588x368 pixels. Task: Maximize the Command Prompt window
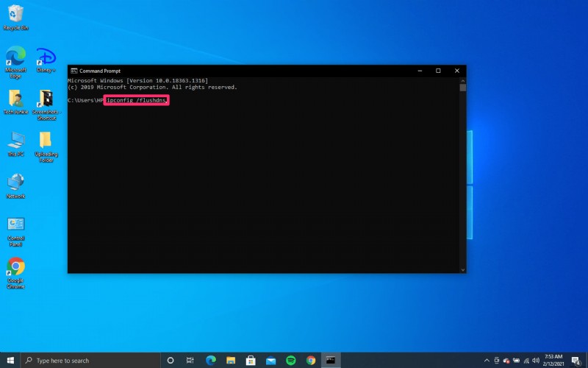(x=438, y=71)
